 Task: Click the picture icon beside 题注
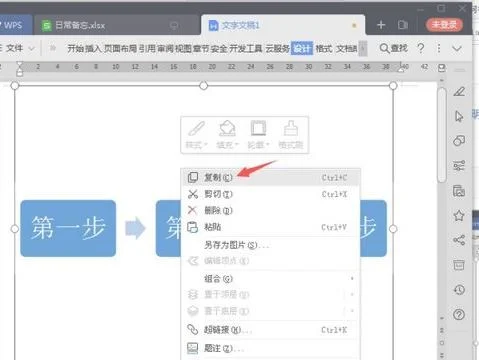tap(193, 348)
